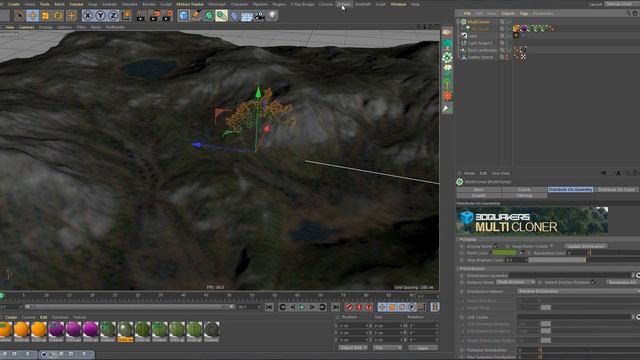Toggle Y axis lock
Viewport: 640px width, 360px height.
tap(100, 16)
